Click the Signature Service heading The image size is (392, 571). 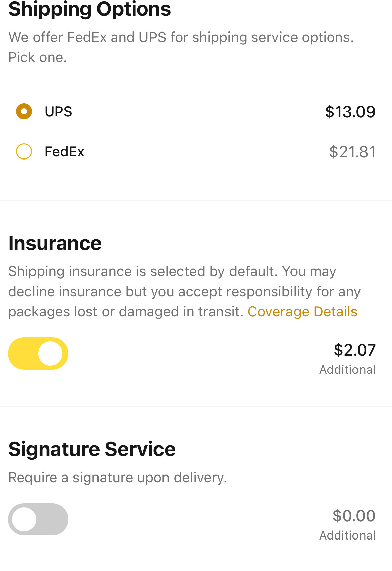coord(92,449)
